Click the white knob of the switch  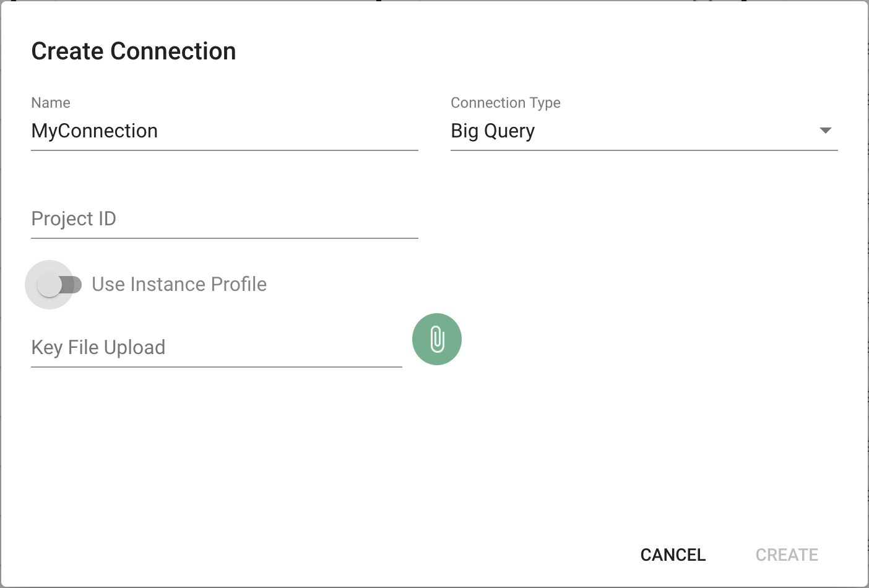49,285
